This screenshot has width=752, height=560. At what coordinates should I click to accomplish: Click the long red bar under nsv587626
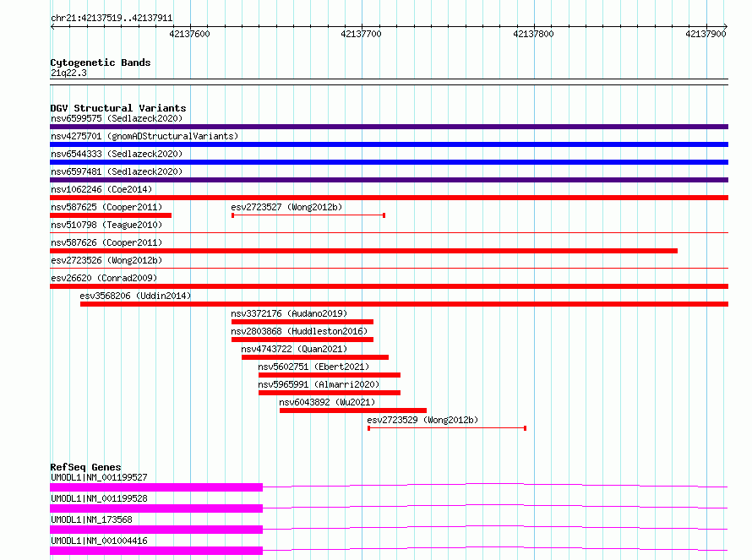tap(363, 251)
